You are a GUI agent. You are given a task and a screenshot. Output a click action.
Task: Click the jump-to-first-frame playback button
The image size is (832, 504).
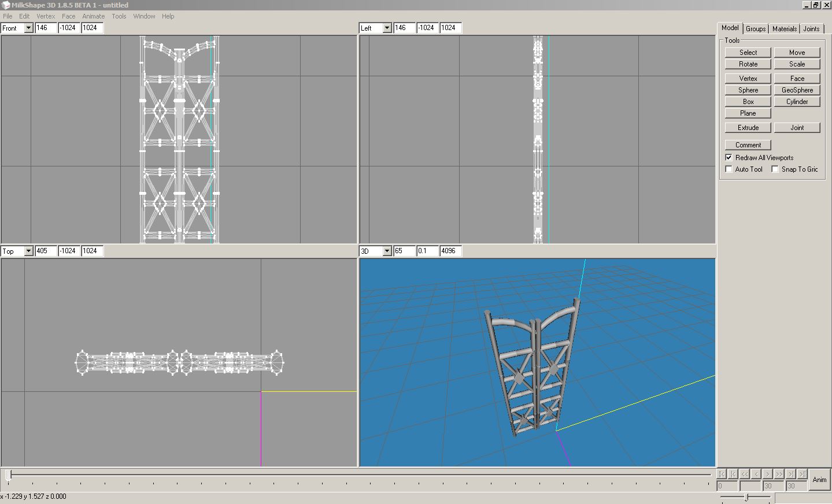pos(722,474)
